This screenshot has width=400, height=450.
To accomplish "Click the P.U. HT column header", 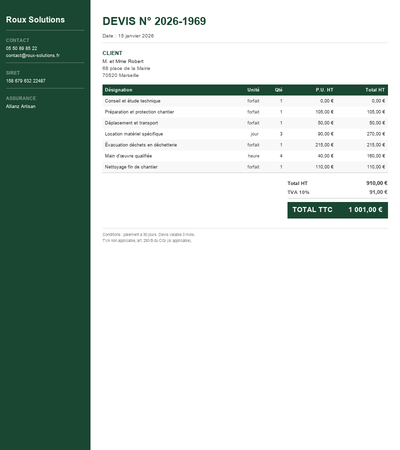I will (324, 90).
